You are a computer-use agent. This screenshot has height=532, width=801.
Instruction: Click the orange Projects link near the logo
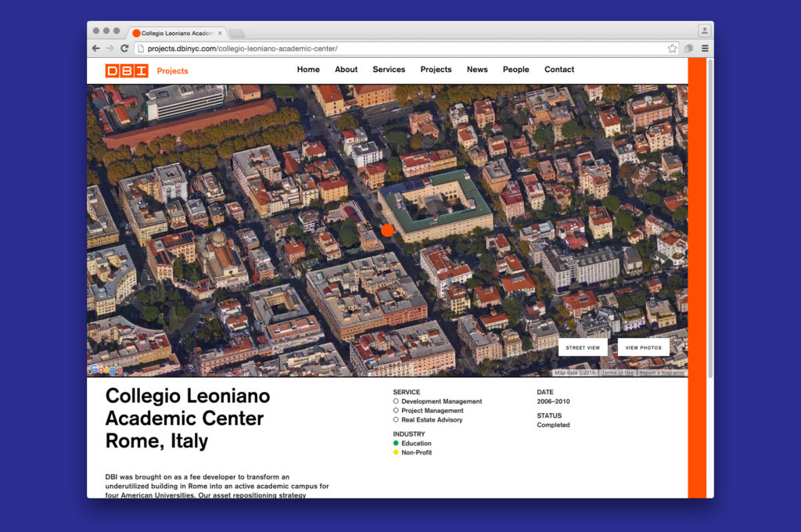pyautogui.click(x=172, y=71)
